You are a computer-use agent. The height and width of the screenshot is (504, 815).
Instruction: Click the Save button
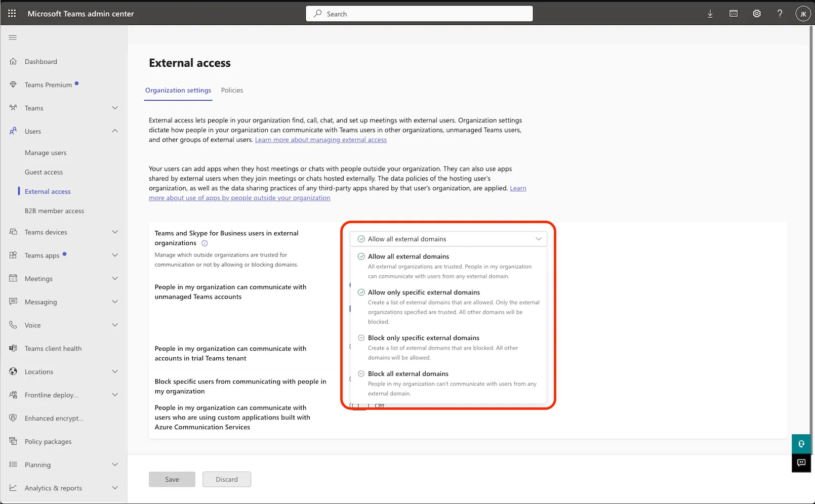coord(172,479)
